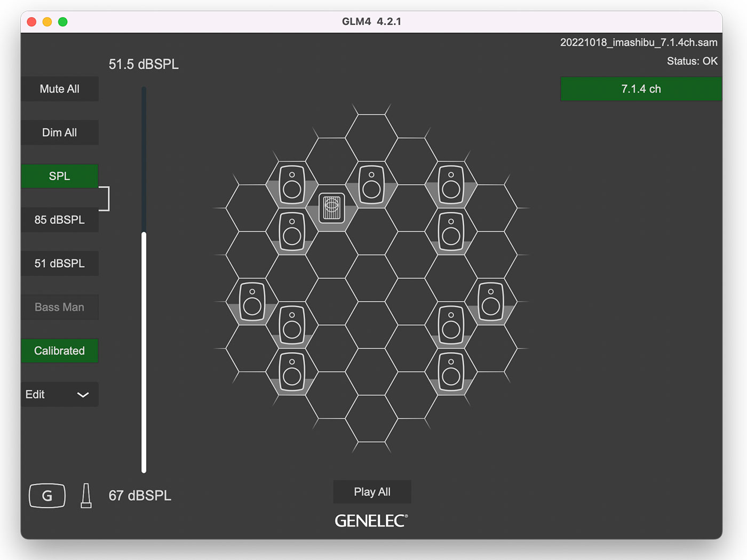
Task: Click the Status: OK text
Action: pyautogui.click(x=692, y=61)
